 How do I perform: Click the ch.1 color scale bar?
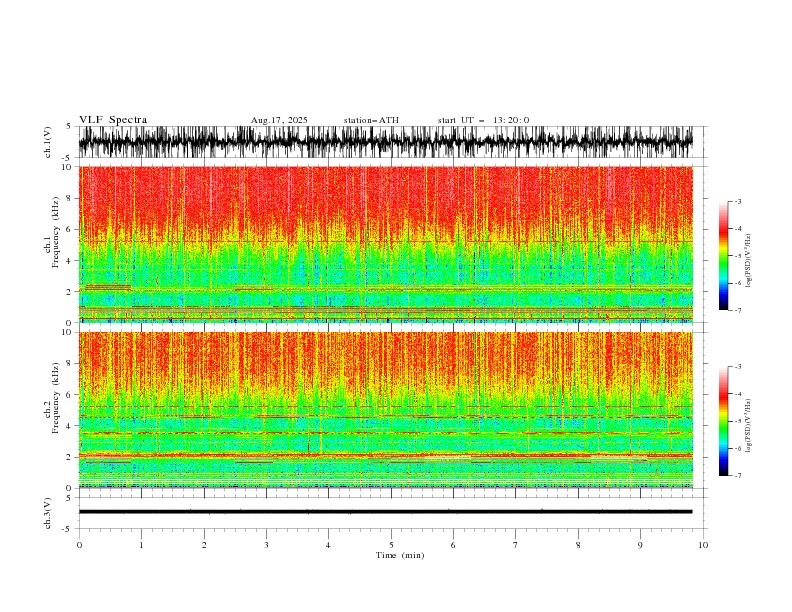click(723, 256)
